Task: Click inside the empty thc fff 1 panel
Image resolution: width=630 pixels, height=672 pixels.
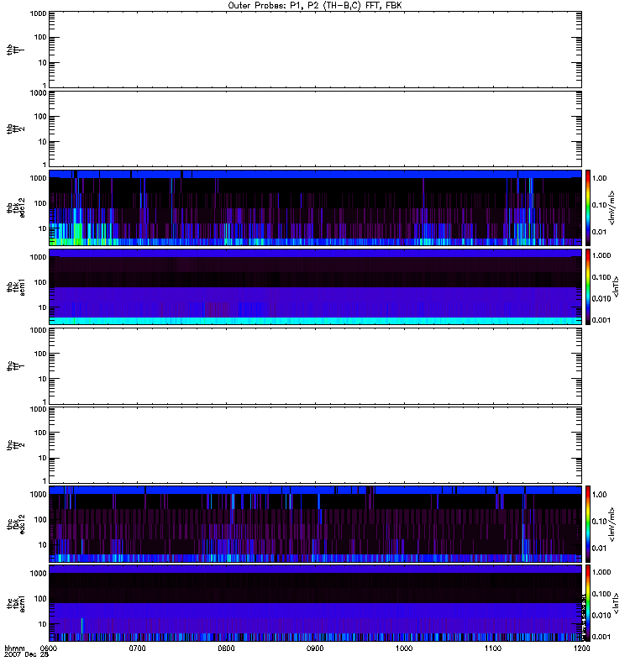Action: (316, 364)
